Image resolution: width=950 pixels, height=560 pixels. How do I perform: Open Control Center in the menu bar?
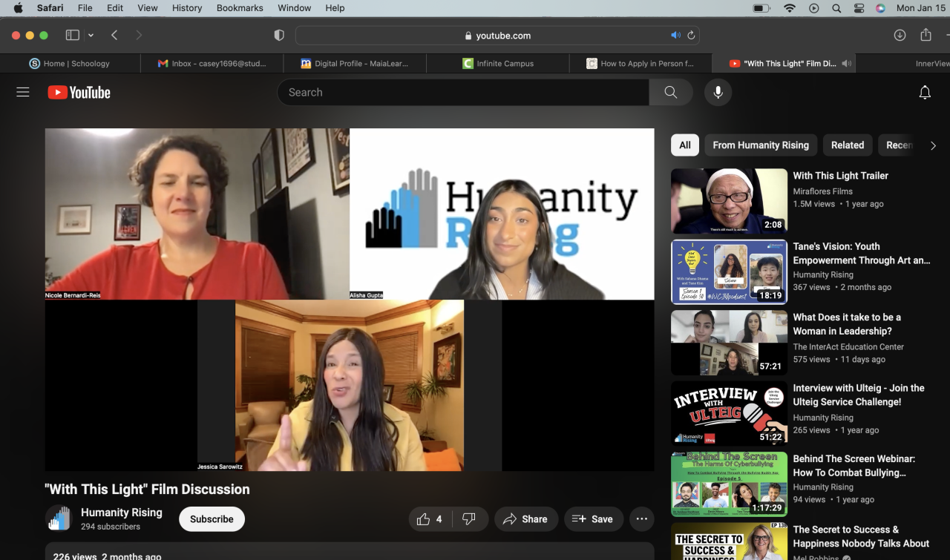click(859, 8)
